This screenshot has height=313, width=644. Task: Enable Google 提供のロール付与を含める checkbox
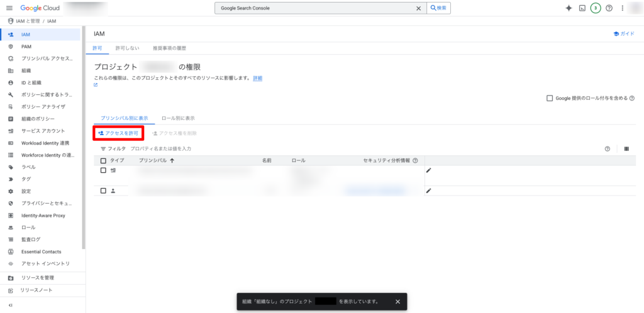tap(550, 98)
